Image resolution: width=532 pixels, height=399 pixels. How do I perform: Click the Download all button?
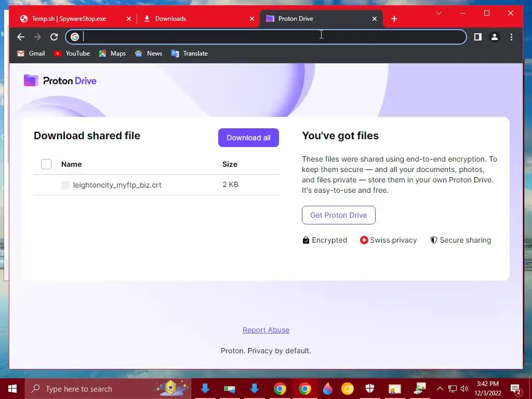click(248, 137)
